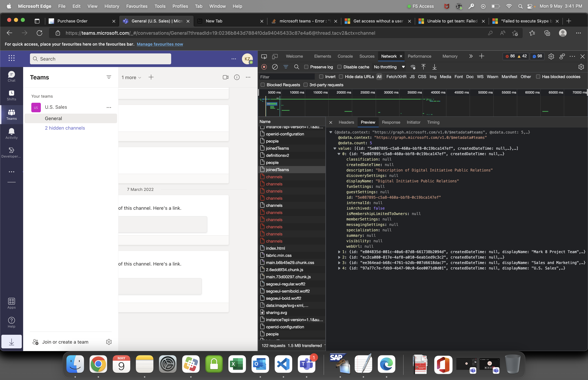The height and width of the screenshot is (380, 588).
Task: Expand item 1 Mark 8 Project Team
Action: click(339, 252)
